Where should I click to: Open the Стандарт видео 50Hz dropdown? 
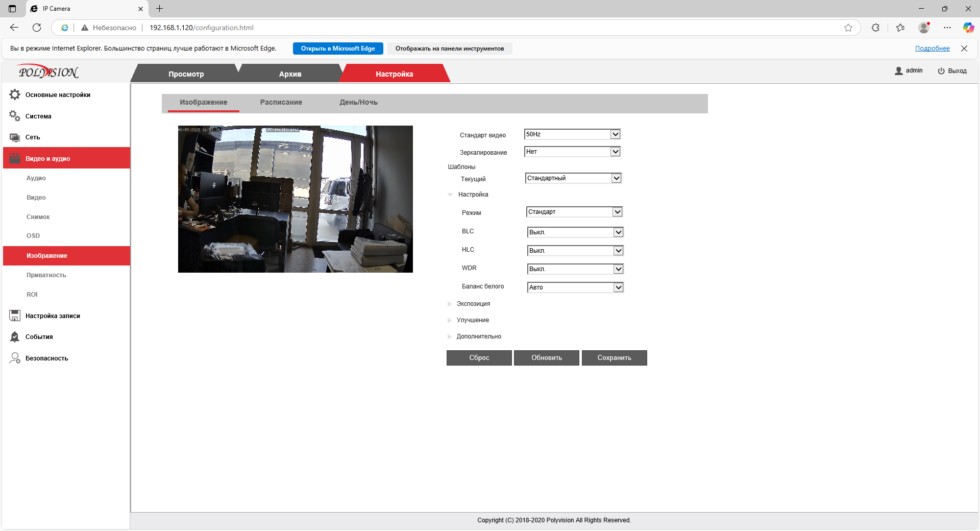(x=572, y=134)
